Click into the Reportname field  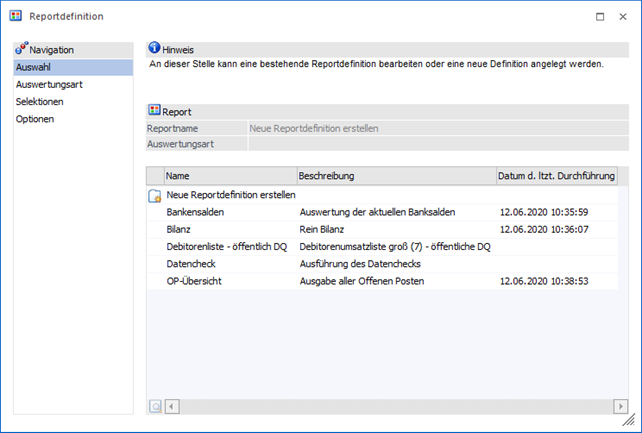[437, 128]
